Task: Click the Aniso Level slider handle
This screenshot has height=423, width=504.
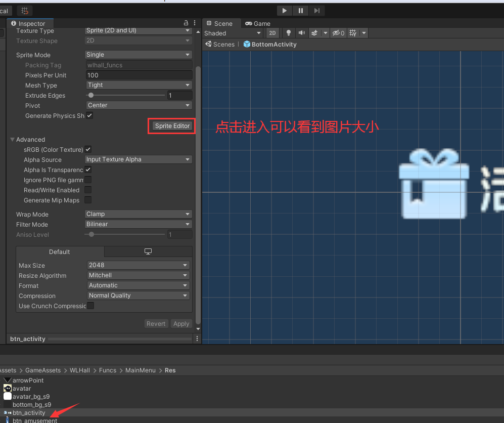Action: [91, 234]
